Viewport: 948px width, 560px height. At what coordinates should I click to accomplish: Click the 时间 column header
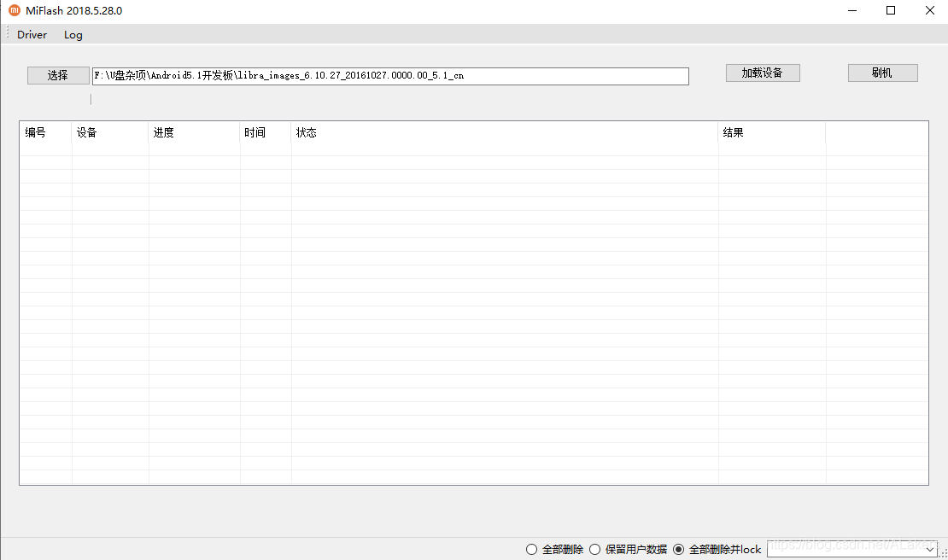(266, 132)
